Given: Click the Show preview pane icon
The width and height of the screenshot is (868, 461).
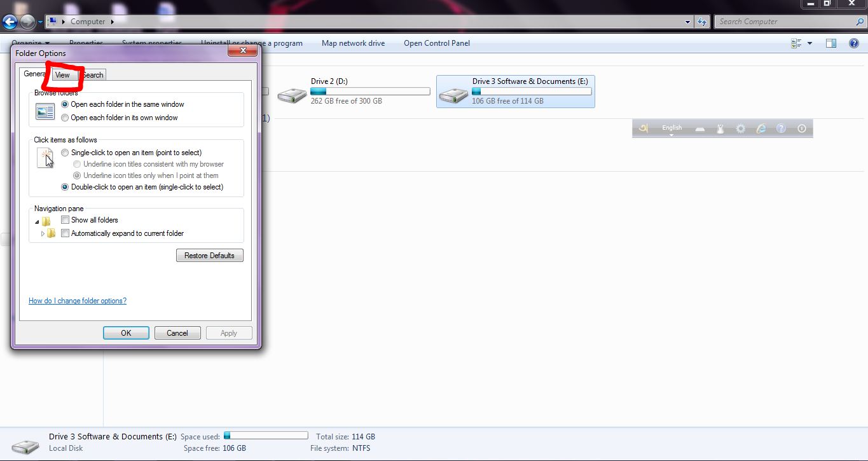Looking at the screenshot, I should pyautogui.click(x=830, y=43).
